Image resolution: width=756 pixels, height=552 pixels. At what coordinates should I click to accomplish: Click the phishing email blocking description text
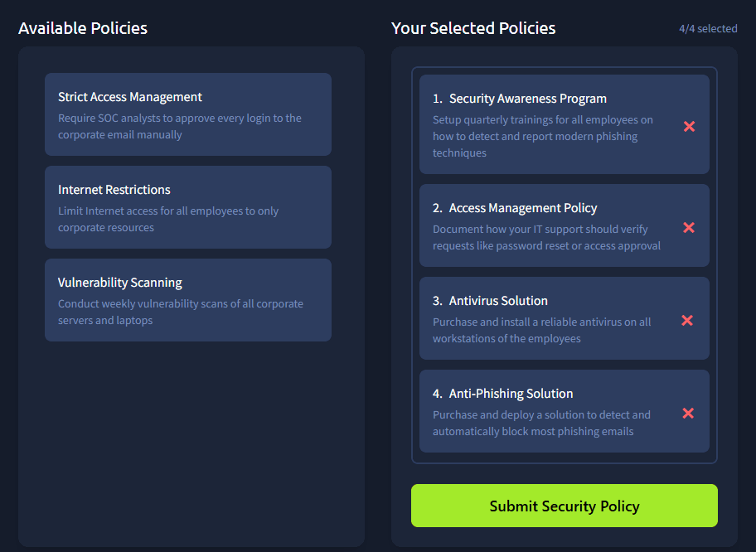(x=541, y=423)
